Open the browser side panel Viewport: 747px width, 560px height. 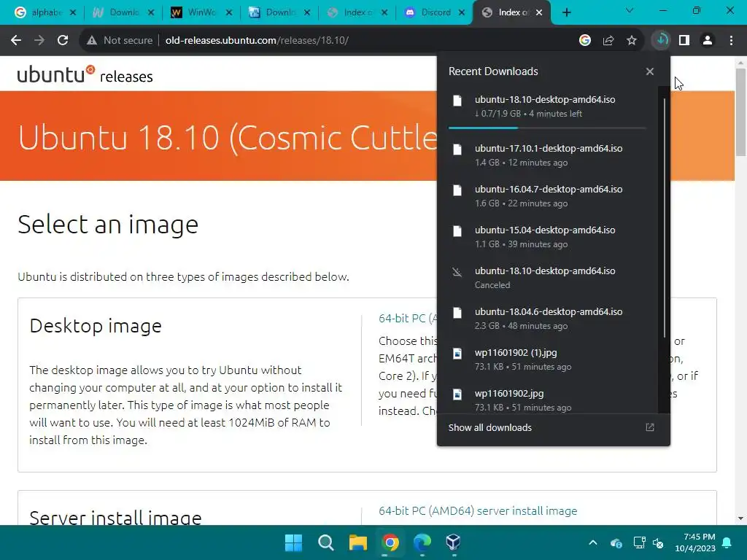[x=684, y=41]
